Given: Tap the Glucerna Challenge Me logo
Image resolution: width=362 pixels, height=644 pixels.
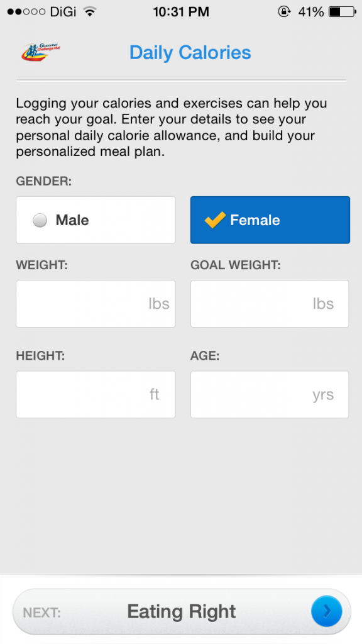Looking at the screenshot, I should click(40, 52).
